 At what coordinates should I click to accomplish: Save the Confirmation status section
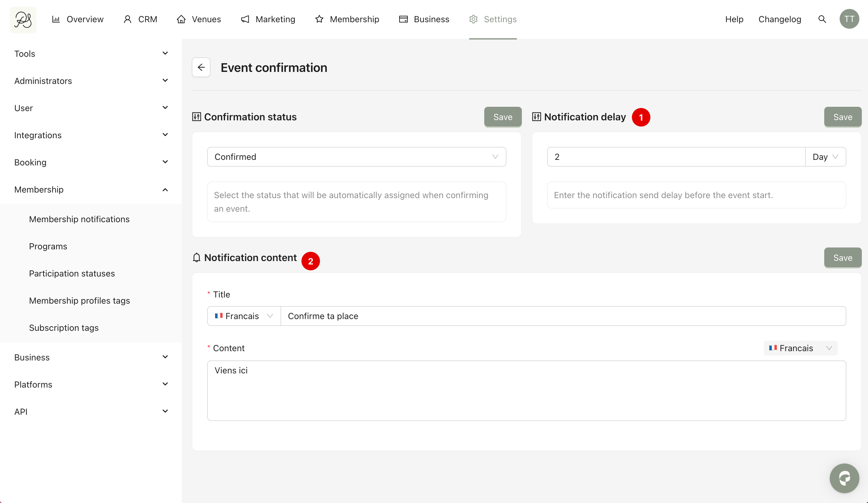(502, 117)
